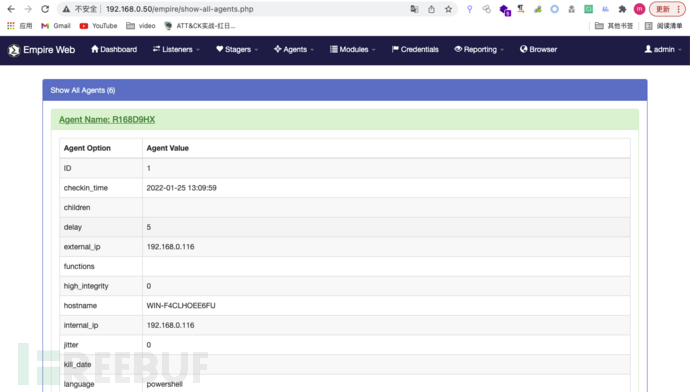
Task: Click the jitter option cell
Action: (x=101, y=345)
